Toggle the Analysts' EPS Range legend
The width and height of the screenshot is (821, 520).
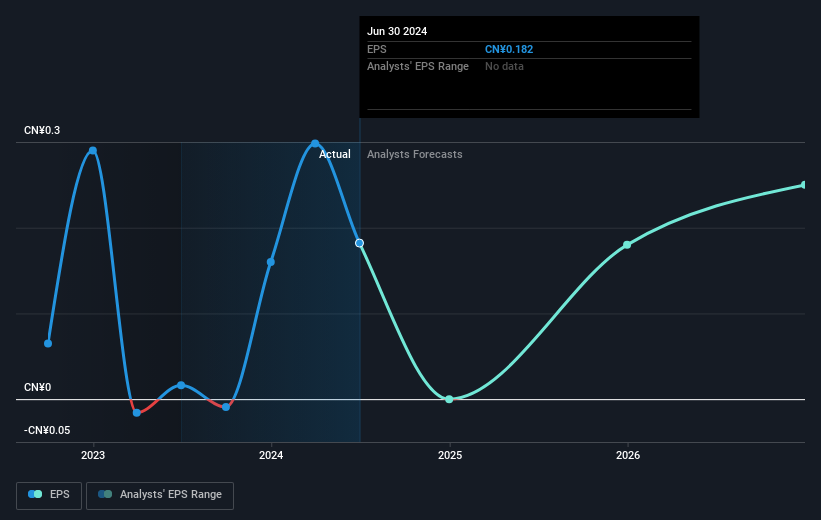(x=160, y=495)
